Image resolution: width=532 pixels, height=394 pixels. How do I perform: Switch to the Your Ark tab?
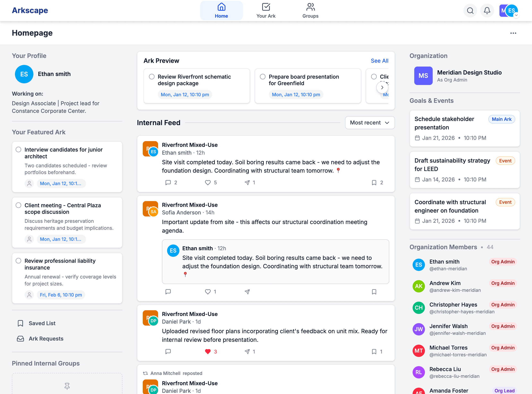pos(266,10)
